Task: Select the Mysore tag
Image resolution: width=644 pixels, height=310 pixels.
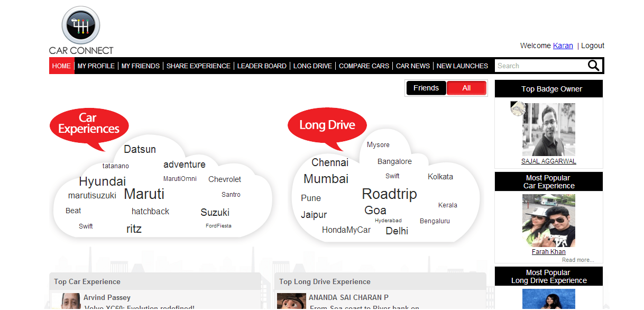Action: coord(378,145)
